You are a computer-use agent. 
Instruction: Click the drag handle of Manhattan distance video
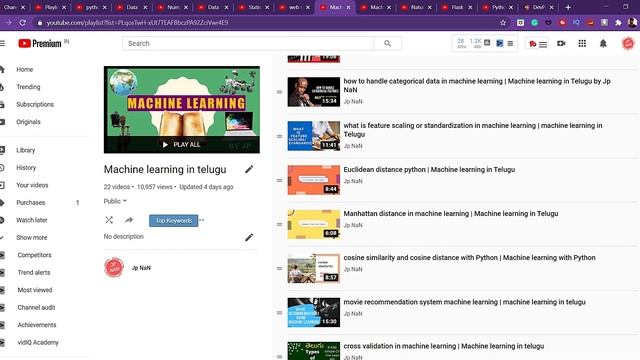tap(280, 224)
